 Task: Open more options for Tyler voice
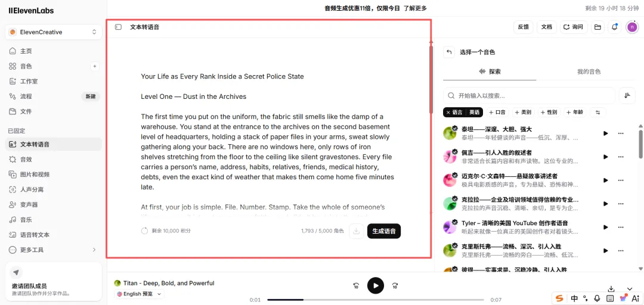(621, 227)
